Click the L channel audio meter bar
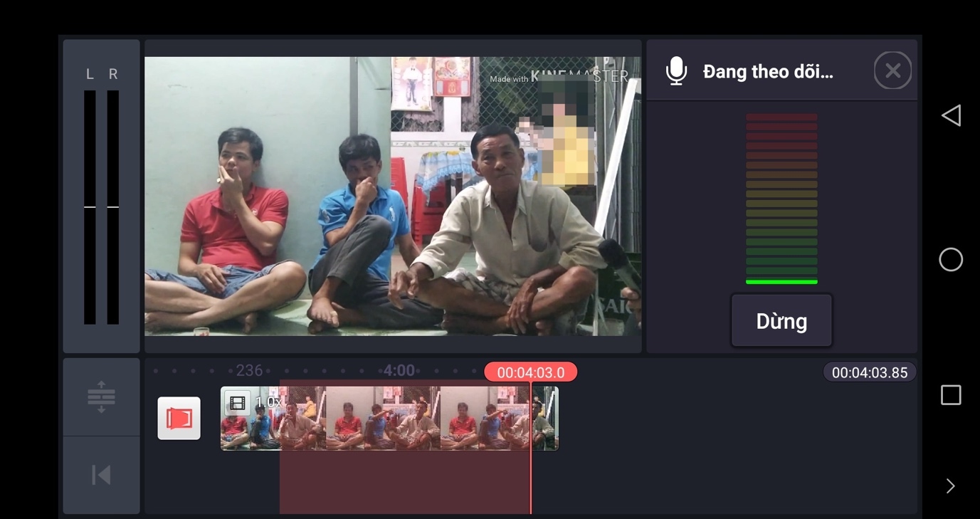The height and width of the screenshot is (519, 980). click(90, 206)
